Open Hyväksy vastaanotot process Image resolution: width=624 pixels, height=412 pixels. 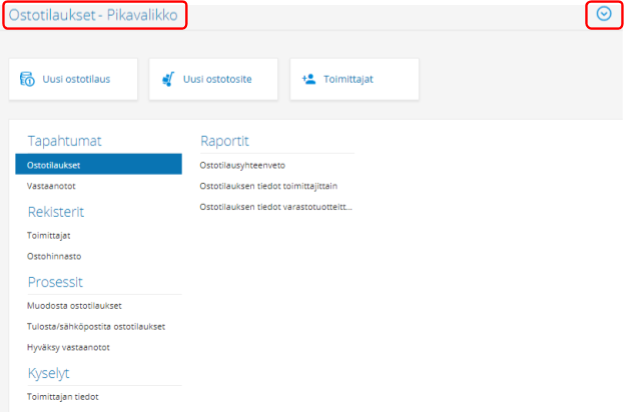coord(68,348)
